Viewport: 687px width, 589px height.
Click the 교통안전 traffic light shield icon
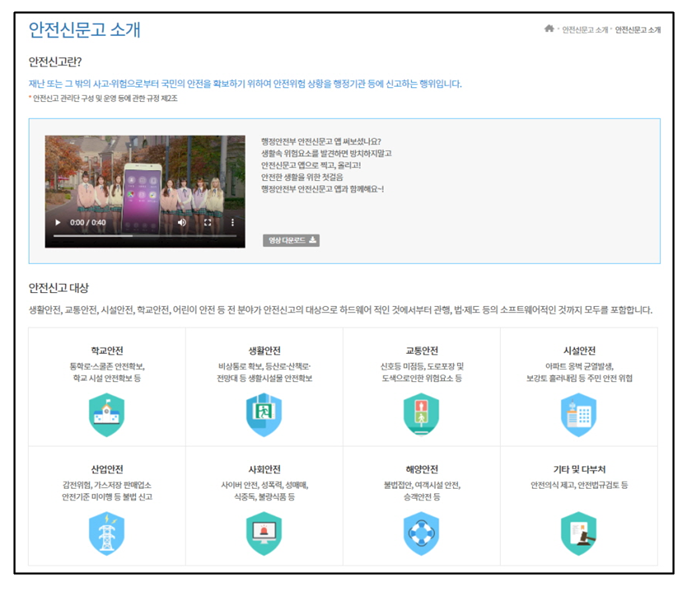421,415
